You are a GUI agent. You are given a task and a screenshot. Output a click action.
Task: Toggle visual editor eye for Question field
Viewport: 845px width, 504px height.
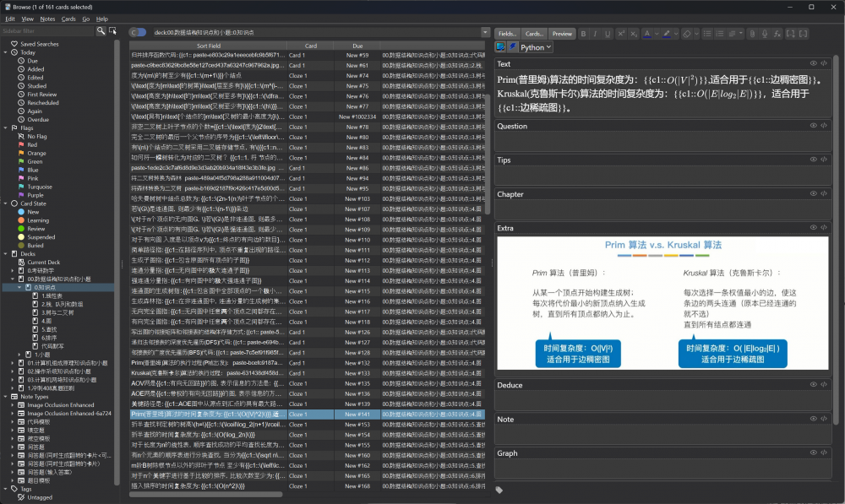(x=813, y=126)
